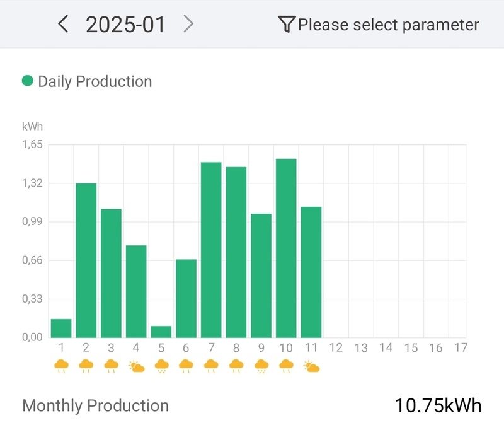
Task: Click the filter funnel icon
Action: 286,25
